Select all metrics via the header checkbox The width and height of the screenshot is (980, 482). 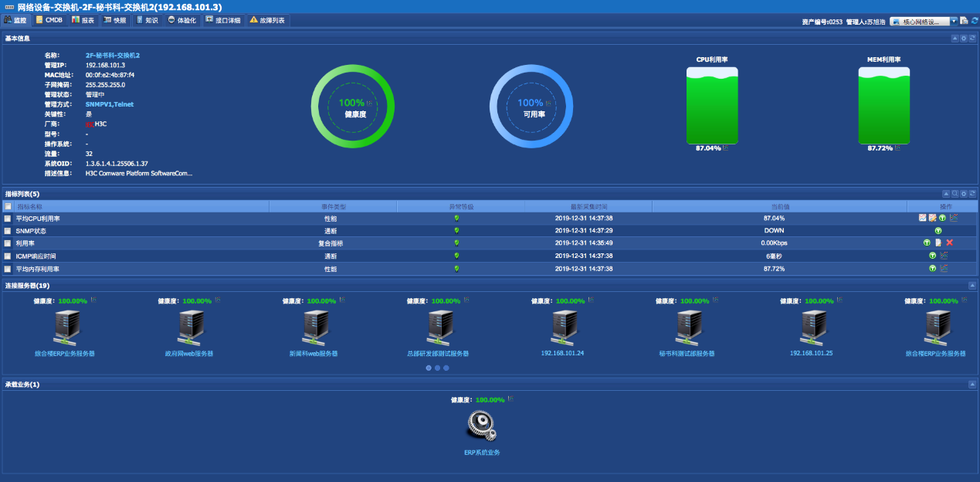click(x=8, y=206)
